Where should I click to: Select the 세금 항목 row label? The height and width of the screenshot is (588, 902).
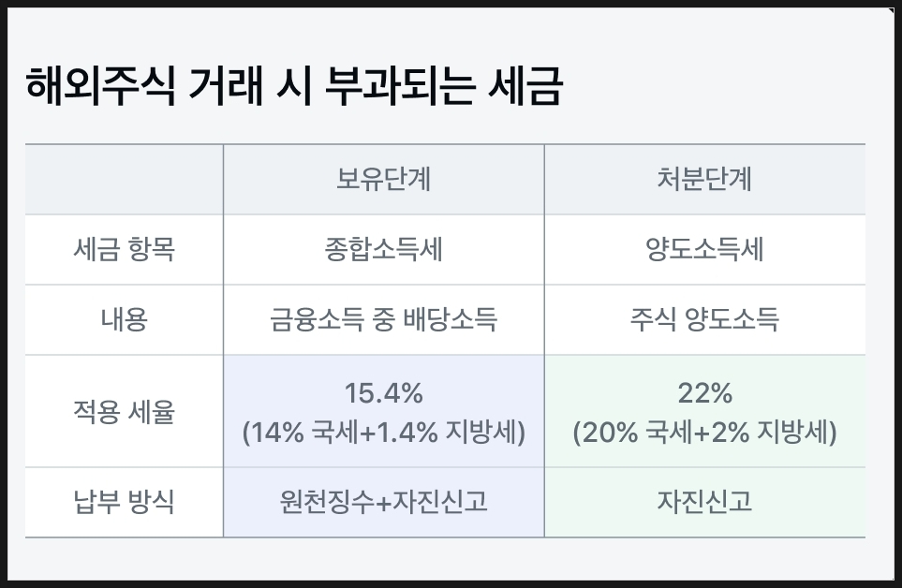pos(124,250)
